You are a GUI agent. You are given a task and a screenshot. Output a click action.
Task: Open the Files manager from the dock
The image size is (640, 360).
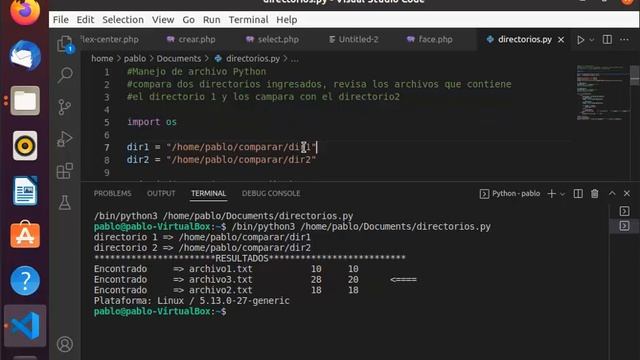point(25,101)
